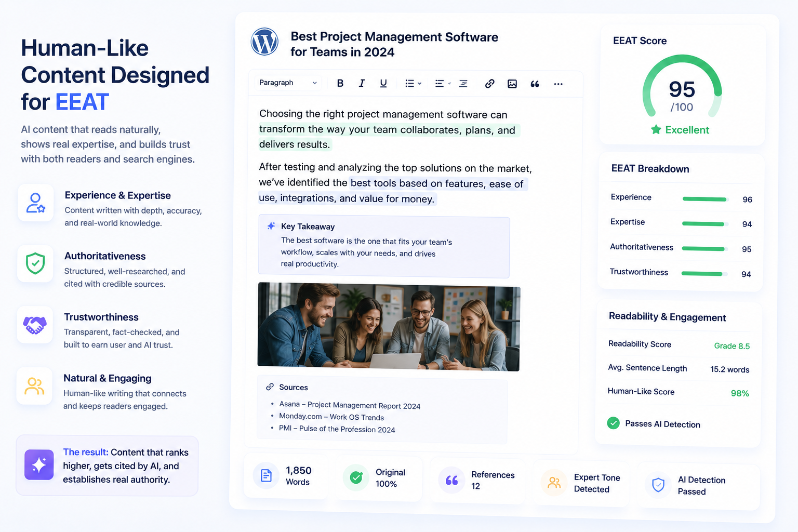Add a blockquote using quote icon
Screen dimensions: 798x532
(535, 84)
